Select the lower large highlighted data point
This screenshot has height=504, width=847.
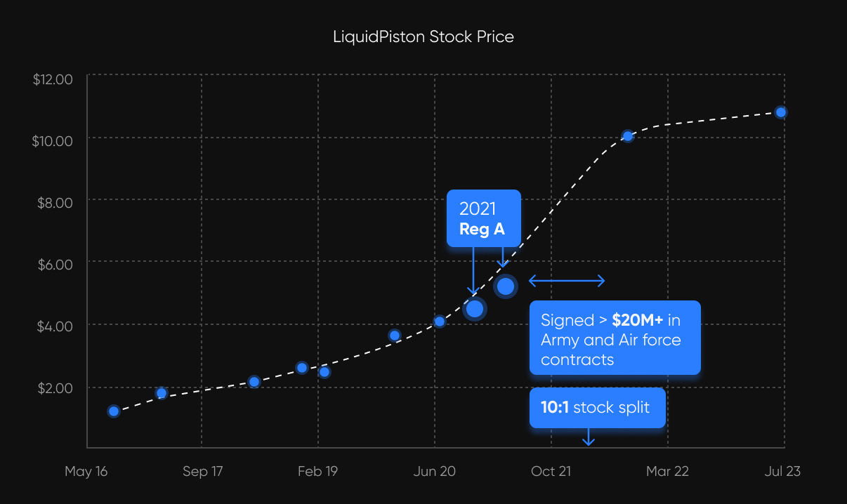474,308
